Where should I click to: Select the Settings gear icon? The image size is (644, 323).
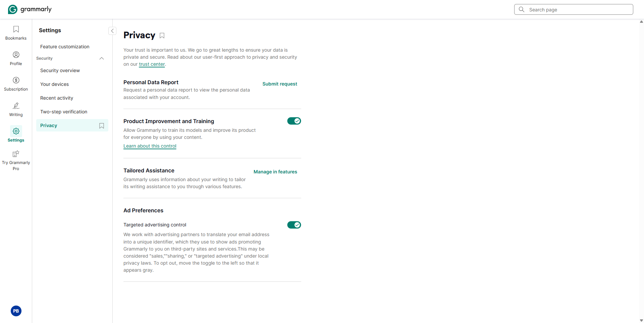tap(16, 131)
